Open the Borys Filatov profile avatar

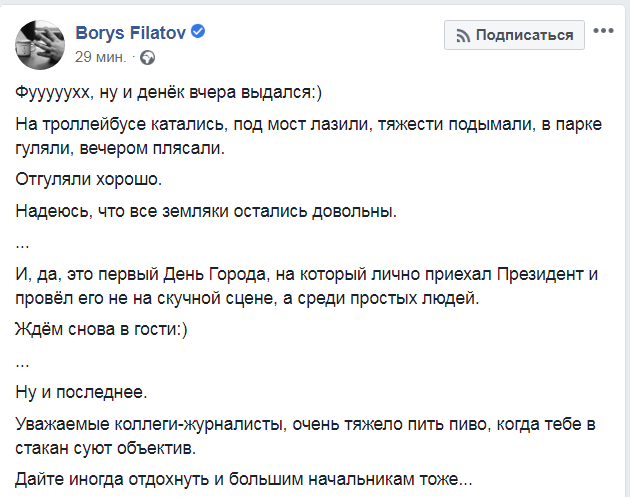(x=39, y=43)
